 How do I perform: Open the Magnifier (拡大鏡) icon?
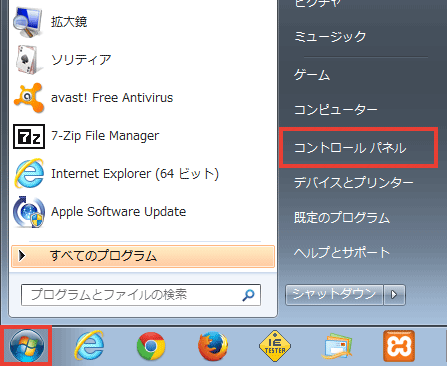pos(28,22)
